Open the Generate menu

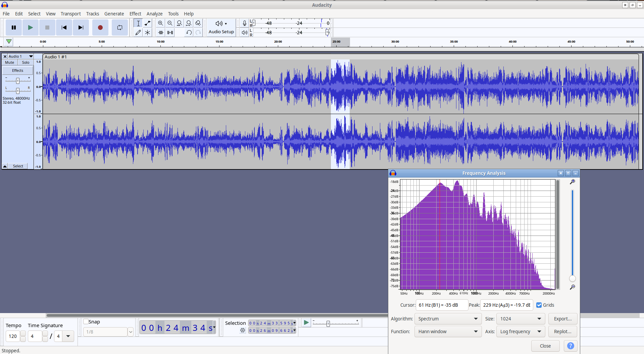[114, 14]
